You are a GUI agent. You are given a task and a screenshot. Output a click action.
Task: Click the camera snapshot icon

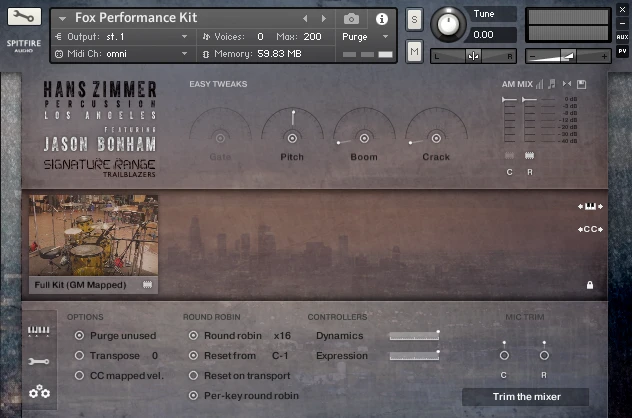click(351, 19)
